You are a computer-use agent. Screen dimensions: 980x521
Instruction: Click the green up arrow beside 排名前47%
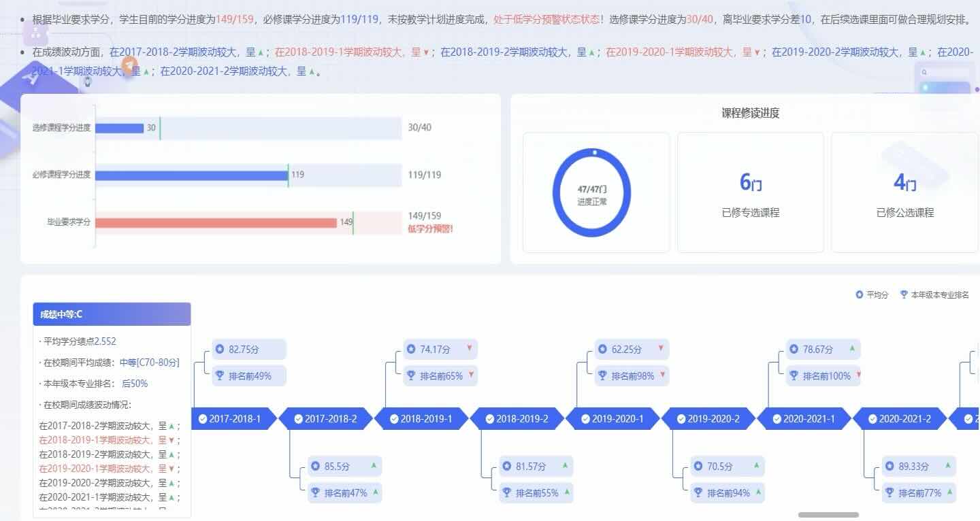tap(374, 492)
